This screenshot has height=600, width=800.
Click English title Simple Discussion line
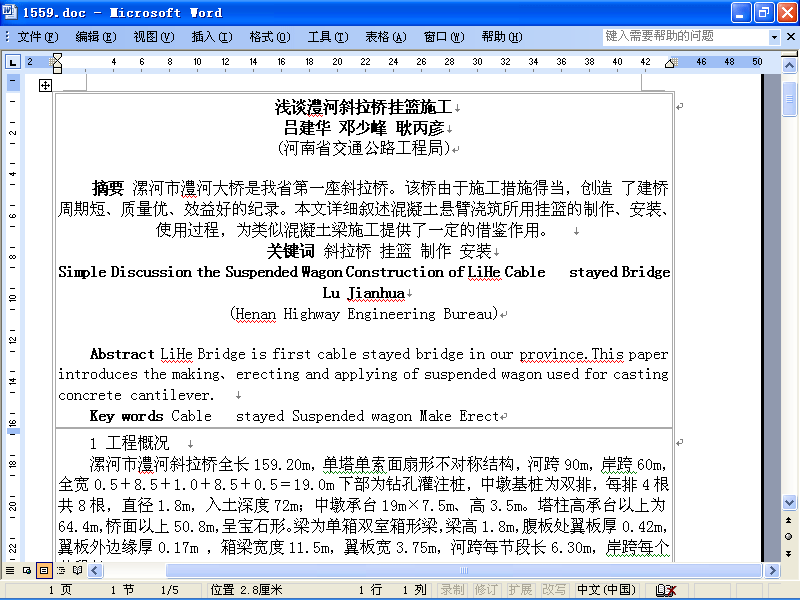(x=364, y=272)
